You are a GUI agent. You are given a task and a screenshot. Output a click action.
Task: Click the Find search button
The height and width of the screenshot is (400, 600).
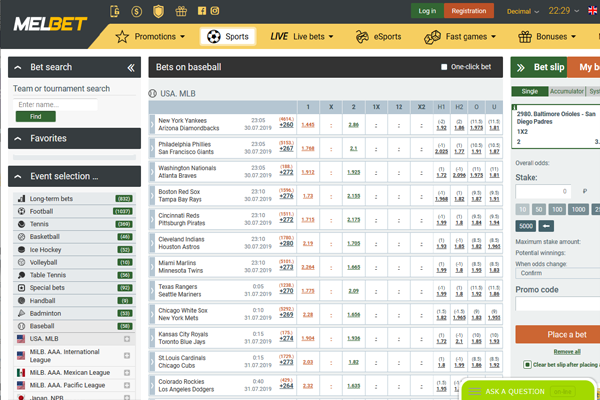[36, 116]
